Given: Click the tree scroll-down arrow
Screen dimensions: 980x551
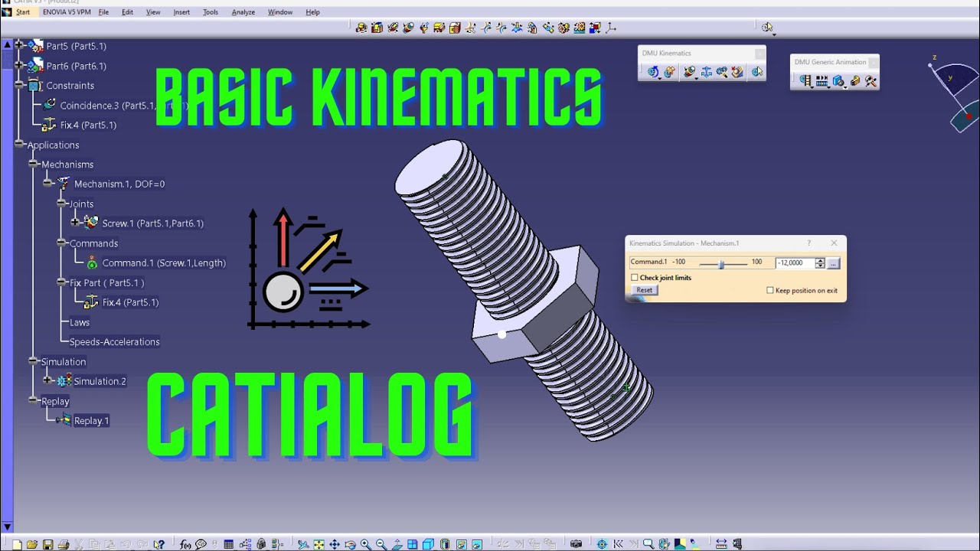Looking at the screenshot, I should coord(8,527).
